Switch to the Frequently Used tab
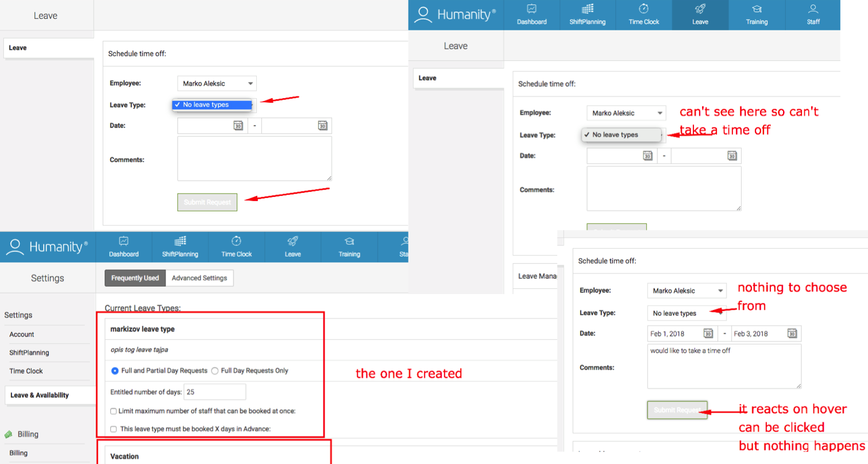Viewport: 868px width, 464px height. point(135,278)
